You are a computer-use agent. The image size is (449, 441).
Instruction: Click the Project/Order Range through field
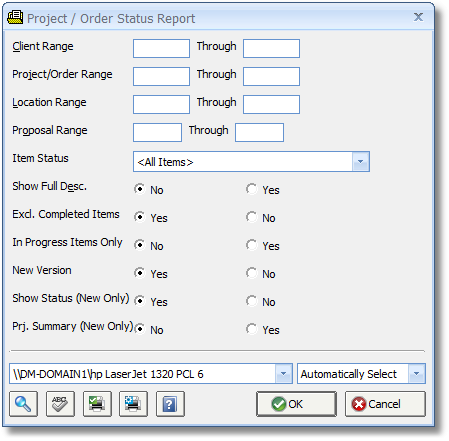click(x=271, y=76)
